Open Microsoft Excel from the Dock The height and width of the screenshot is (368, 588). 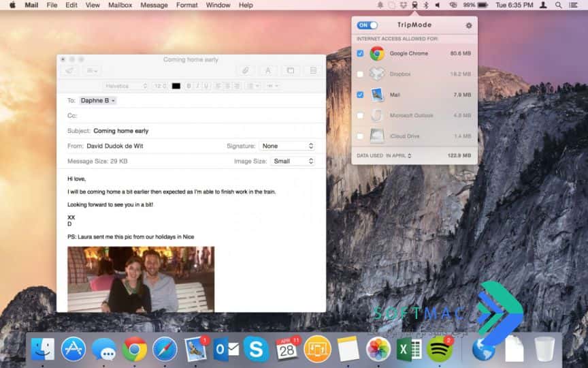click(409, 349)
